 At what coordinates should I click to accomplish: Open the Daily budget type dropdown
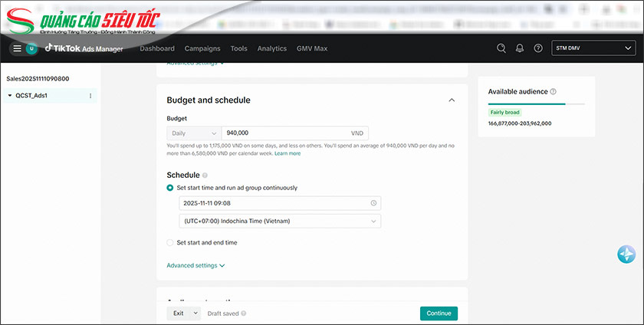193,133
